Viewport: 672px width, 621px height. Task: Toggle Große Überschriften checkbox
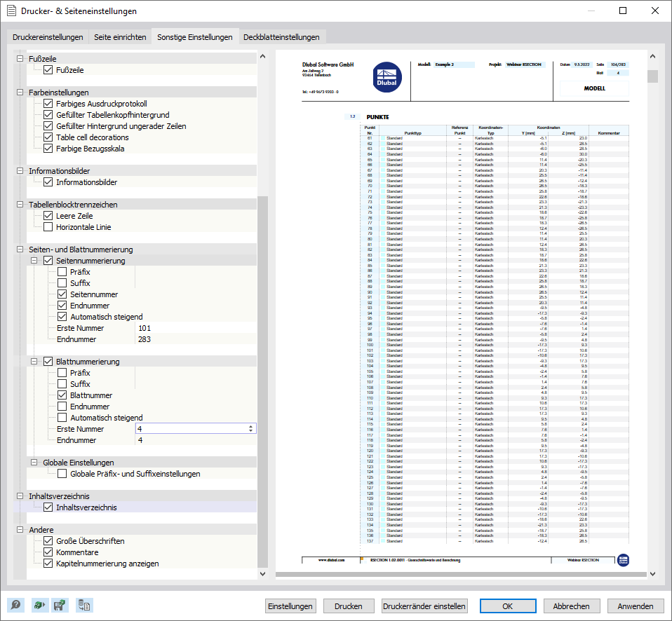click(48, 541)
